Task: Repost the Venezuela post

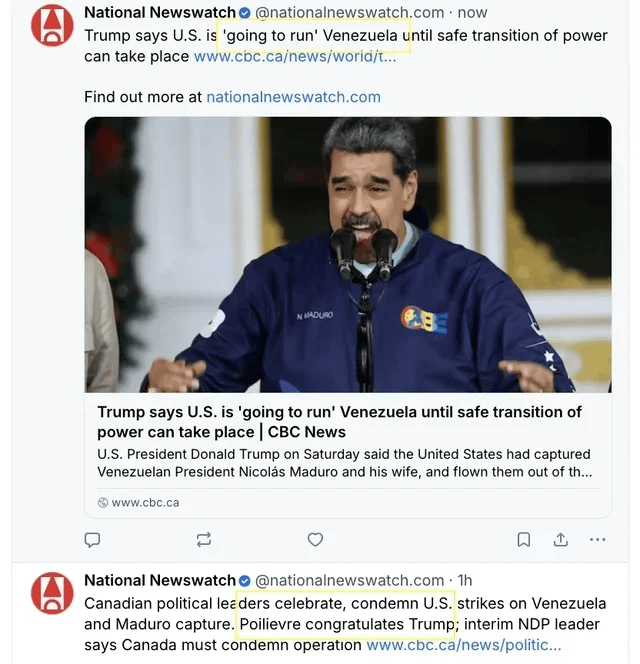Action: tap(204, 540)
